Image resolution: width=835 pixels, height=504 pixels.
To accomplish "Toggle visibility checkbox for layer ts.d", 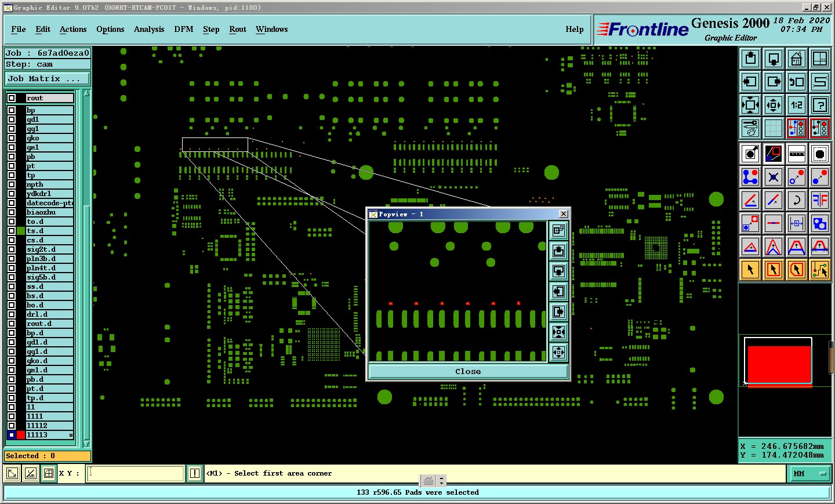I will (x=12, y=231).
